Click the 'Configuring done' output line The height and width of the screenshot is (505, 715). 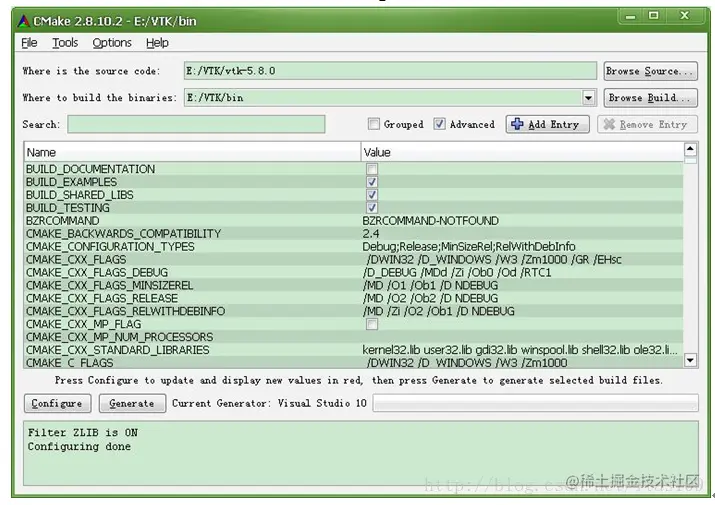tap(79, 446)
